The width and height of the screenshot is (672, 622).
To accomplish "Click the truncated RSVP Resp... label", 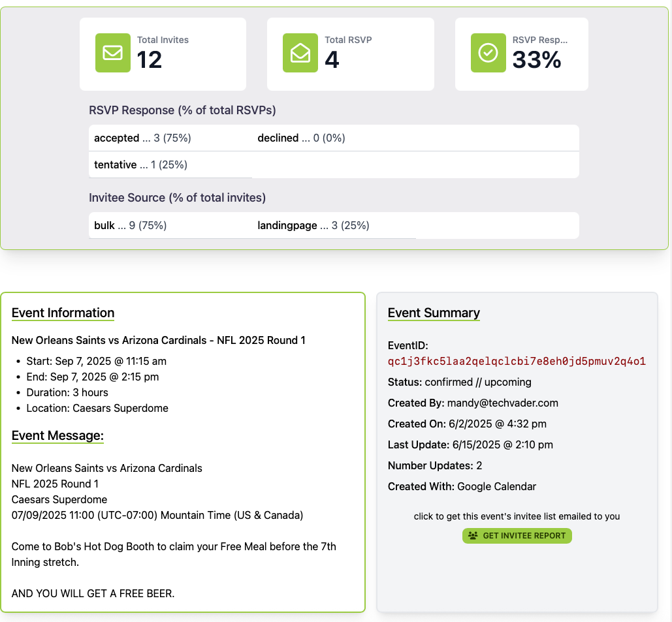I will (540, 40).
